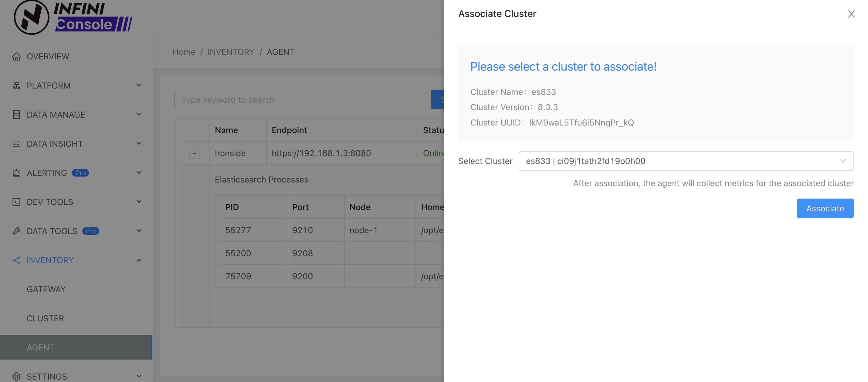868x382 pixels.
Task: Select the AGENT submenu item
Action: click(76, 347)
